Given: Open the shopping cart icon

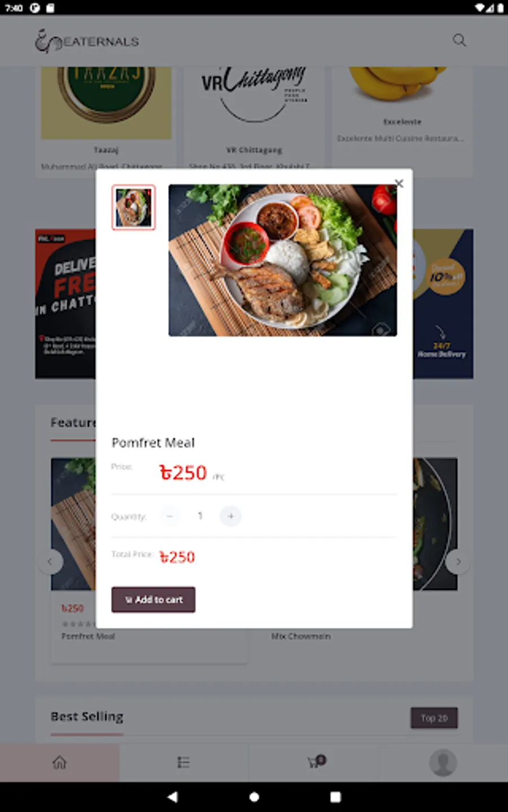Looking at the screenshot, I should 316,762.
